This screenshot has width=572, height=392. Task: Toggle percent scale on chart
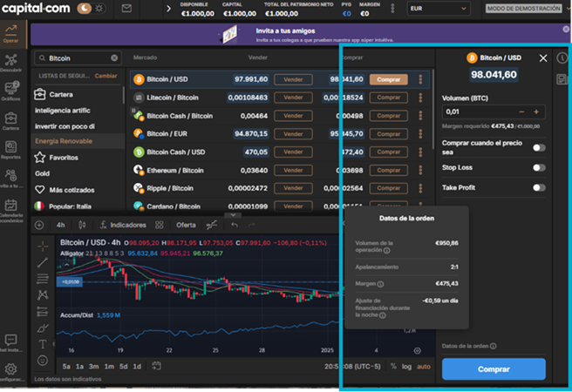tap(393, 366)
